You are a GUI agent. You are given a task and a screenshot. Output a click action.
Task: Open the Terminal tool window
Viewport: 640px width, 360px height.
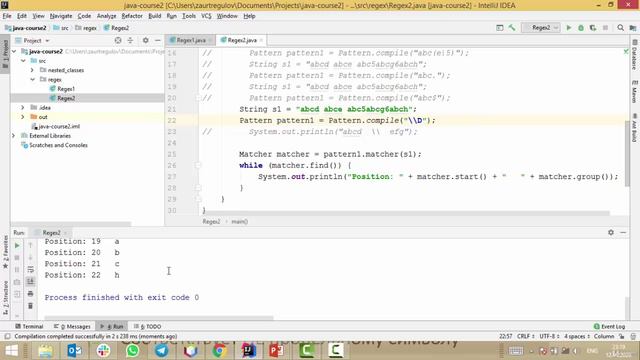coord(29,327)
